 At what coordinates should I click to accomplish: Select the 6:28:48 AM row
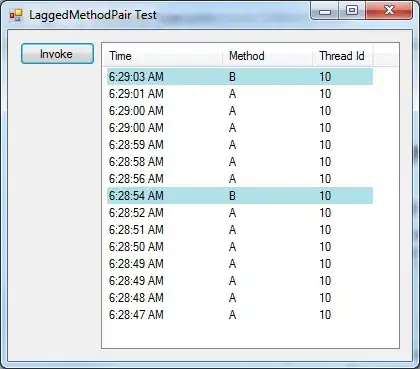point(240,298)
